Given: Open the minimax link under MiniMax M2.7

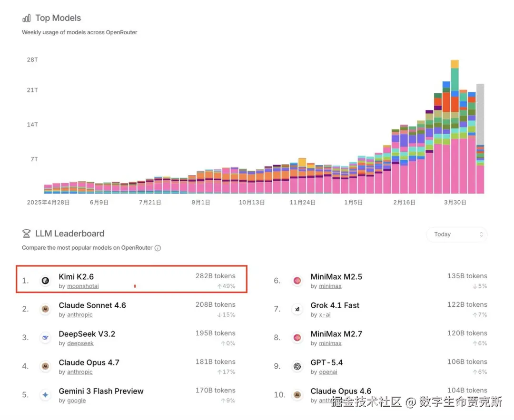Looking at the screenshot, I should (x=330, y=343).
